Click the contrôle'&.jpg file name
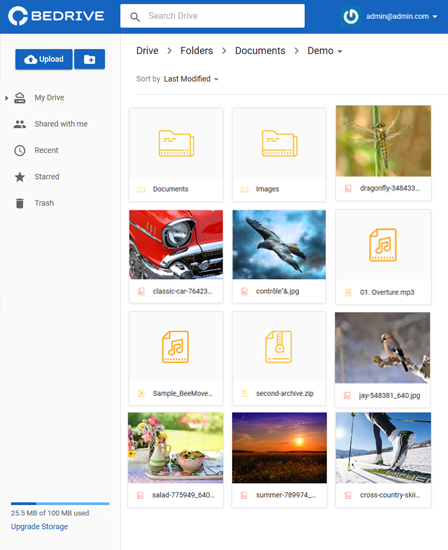The width and height of the screenshot is (448, 550). (278, 291)
